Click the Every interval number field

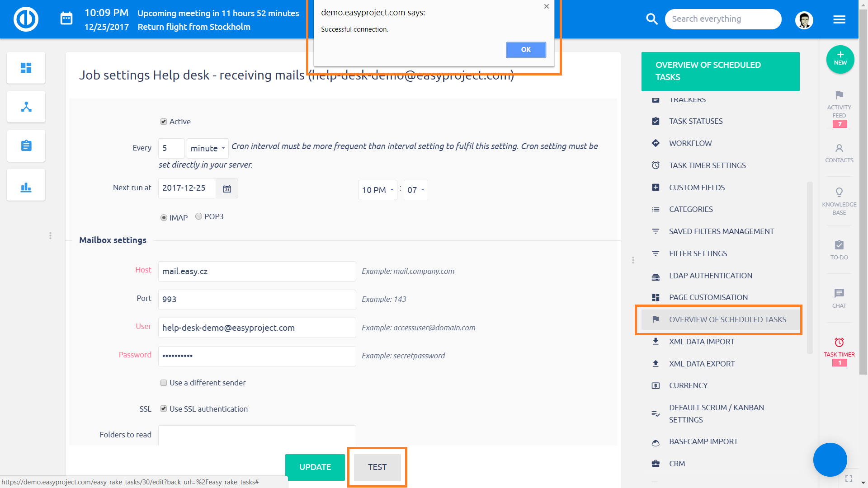(x=171, y=148)
